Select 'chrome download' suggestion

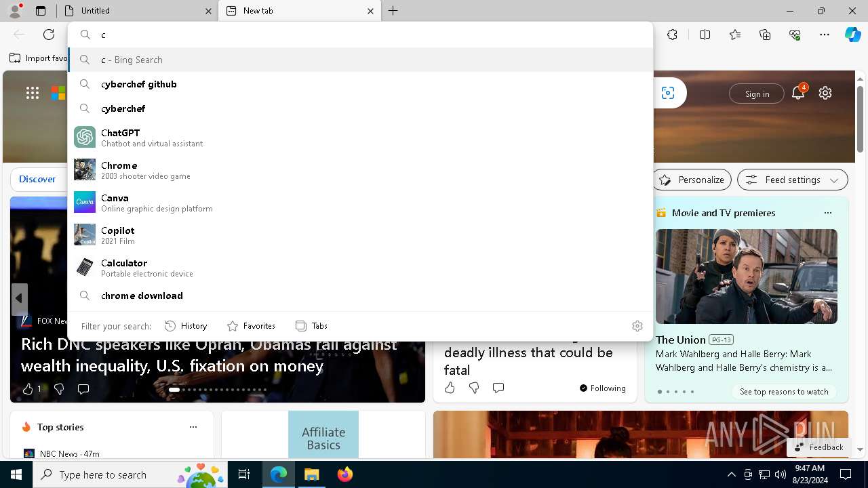[361, 296]
